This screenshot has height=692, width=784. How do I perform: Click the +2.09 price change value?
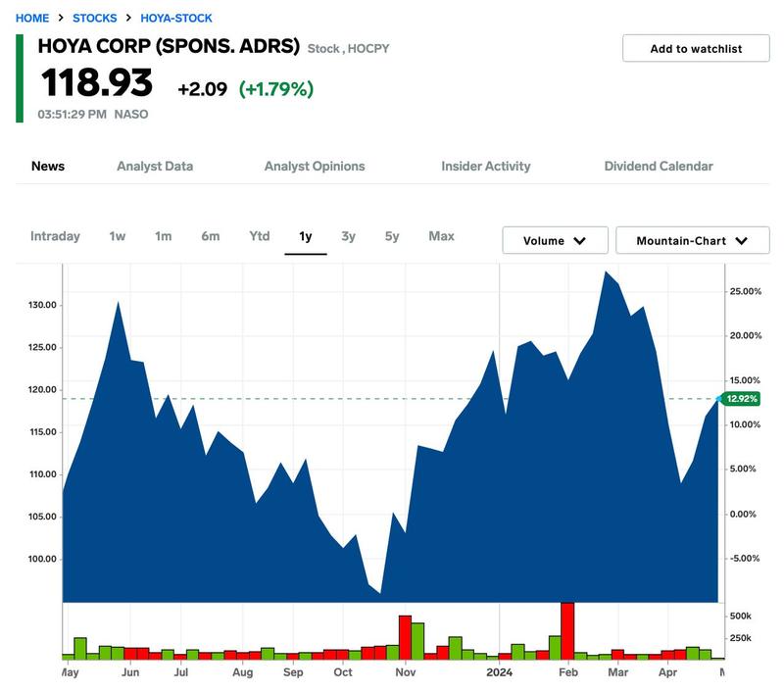[203, 89]
